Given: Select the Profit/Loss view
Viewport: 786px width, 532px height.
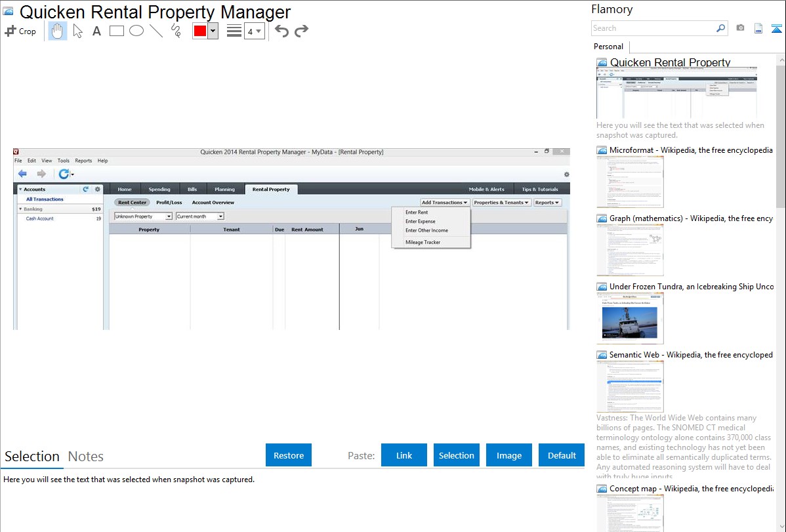Looking at the screenshot, I should 169,203.
